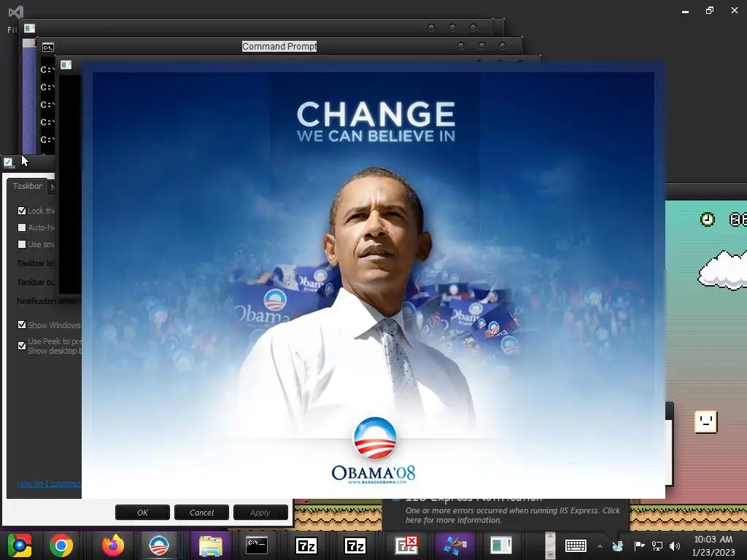The image size is (747, 560).
Task: Toggle Use small taskbar buttons checkbox
Action: click(x=21, y=244)
